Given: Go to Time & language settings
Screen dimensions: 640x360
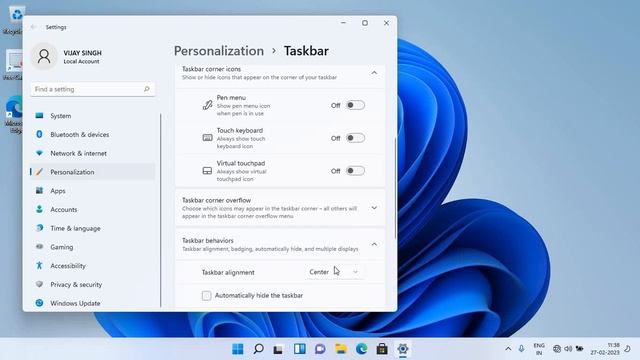Looking at the screenshot, I should 92,229.
